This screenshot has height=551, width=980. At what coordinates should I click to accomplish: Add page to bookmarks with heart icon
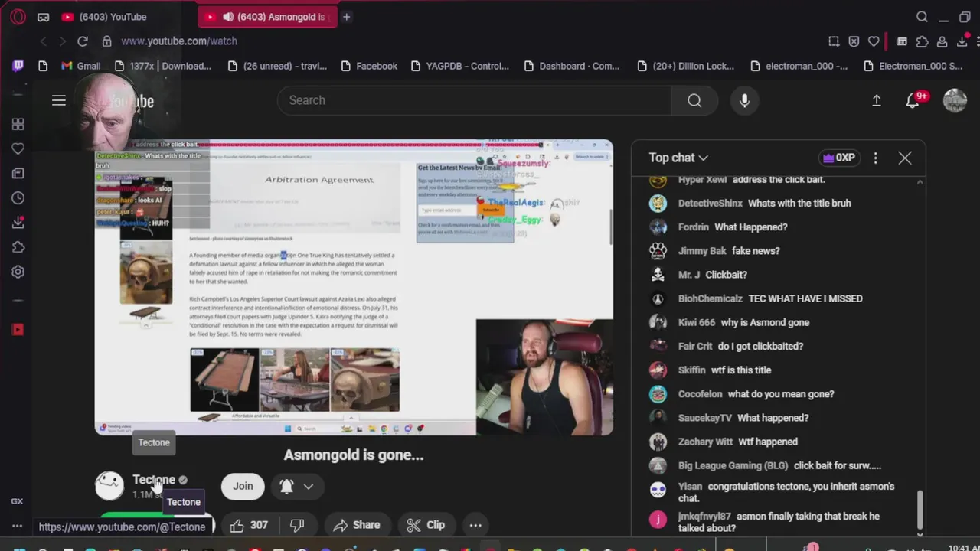click(x=874, y=41)
